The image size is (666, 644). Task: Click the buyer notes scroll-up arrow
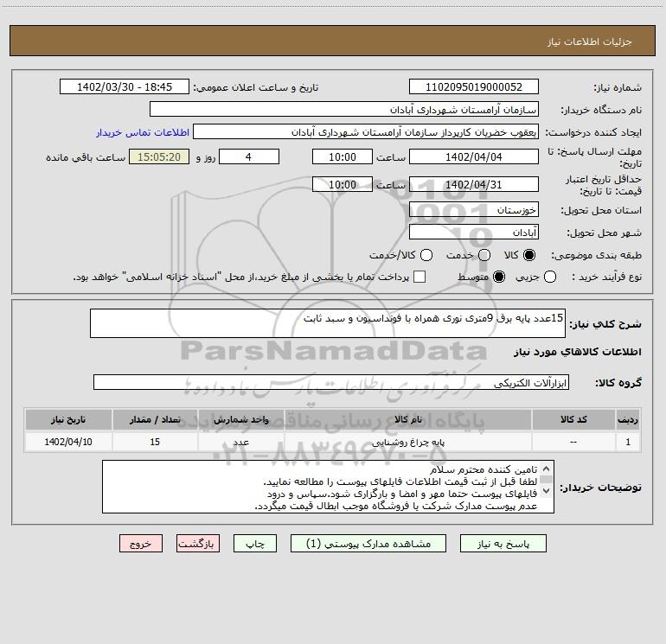coord(547,469)
